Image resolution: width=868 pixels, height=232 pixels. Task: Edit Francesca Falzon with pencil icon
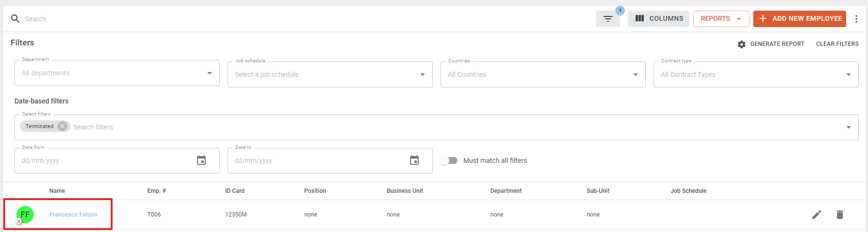[x=817, y=215]
